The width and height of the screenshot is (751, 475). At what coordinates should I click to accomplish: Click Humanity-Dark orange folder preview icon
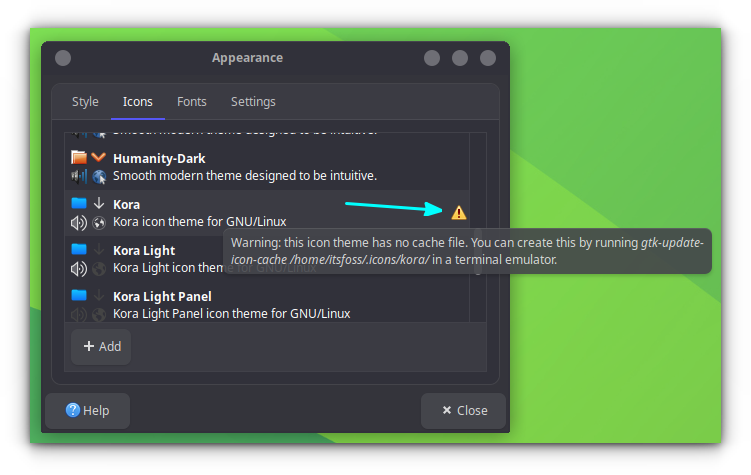[x=79, y=157]
